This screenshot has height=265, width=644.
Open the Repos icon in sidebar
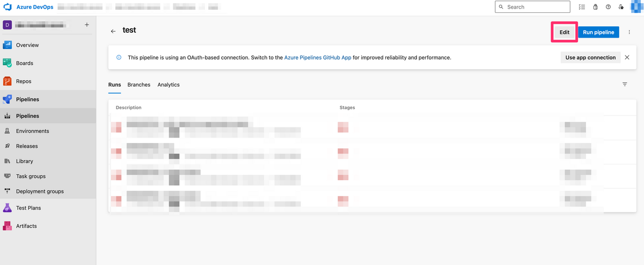(x=8, y=81)
